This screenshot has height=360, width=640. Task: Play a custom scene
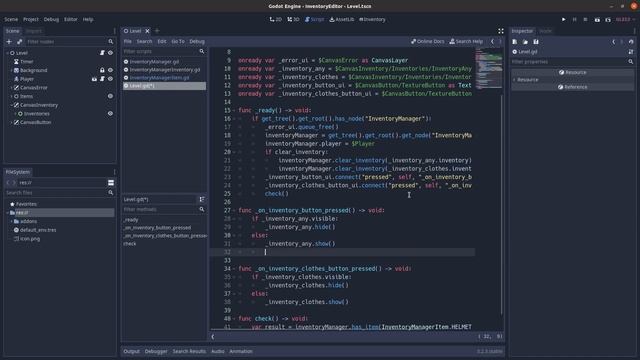pyautogui.click(x=608, y=19)
